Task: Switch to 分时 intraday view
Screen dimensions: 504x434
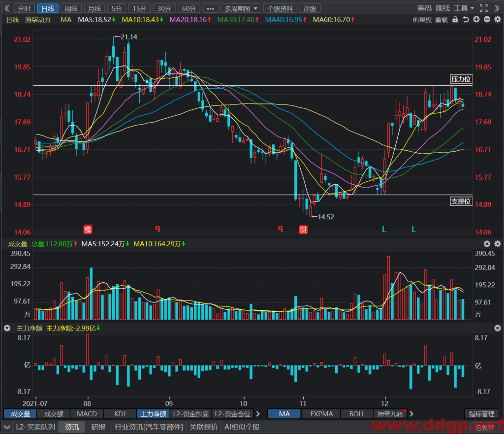Action: pos(25,9)
